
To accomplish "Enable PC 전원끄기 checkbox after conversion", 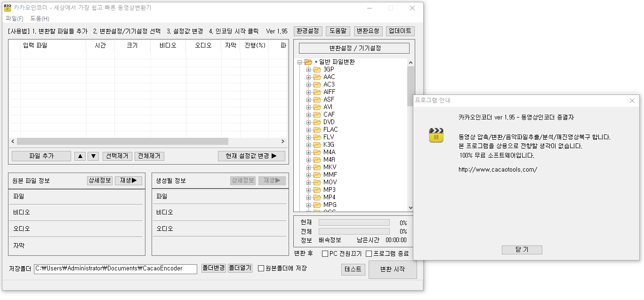I will (325, 254).
